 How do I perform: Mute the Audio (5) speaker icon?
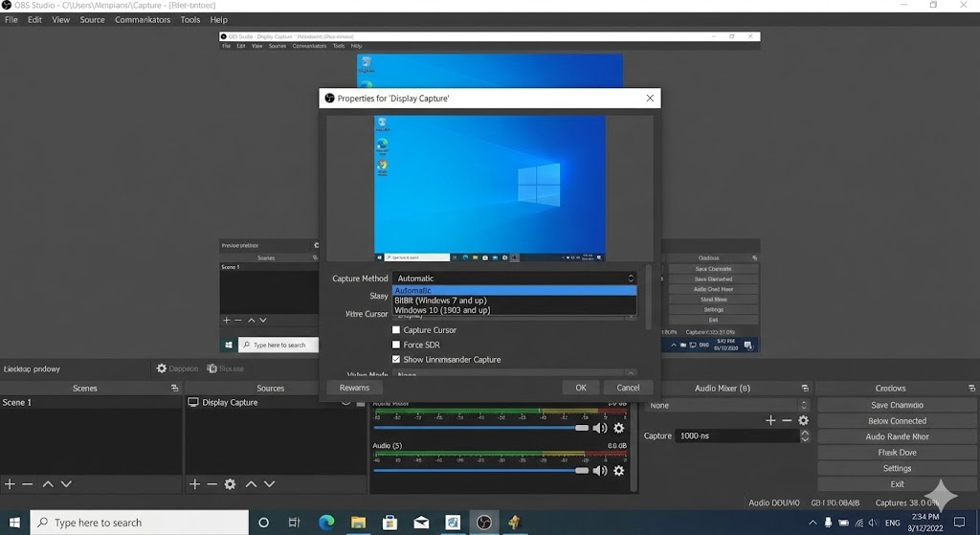(600, 470)
